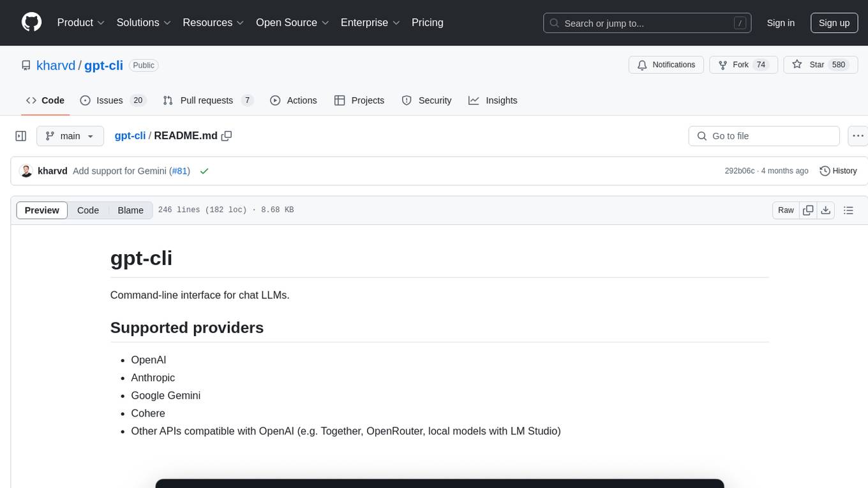Viewport: 868px width, 488px height.
Task: Expand the Solutions menu
Action: (144, 22)
